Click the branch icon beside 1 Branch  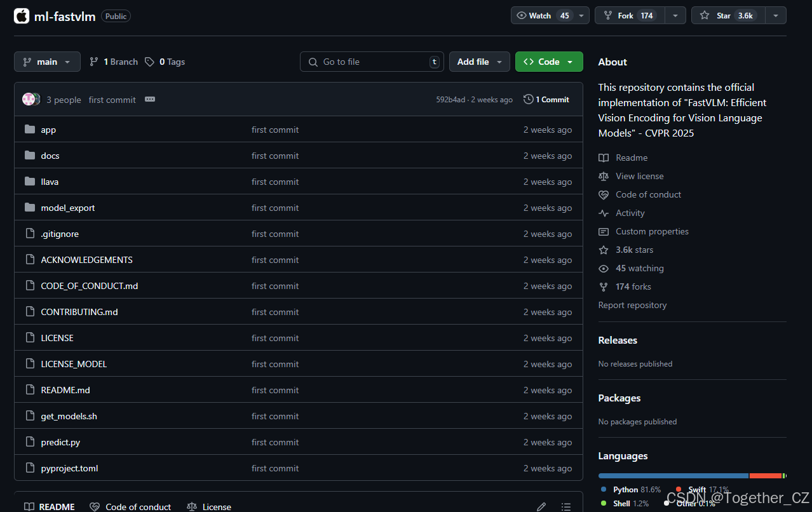click(x=94, y=62)
